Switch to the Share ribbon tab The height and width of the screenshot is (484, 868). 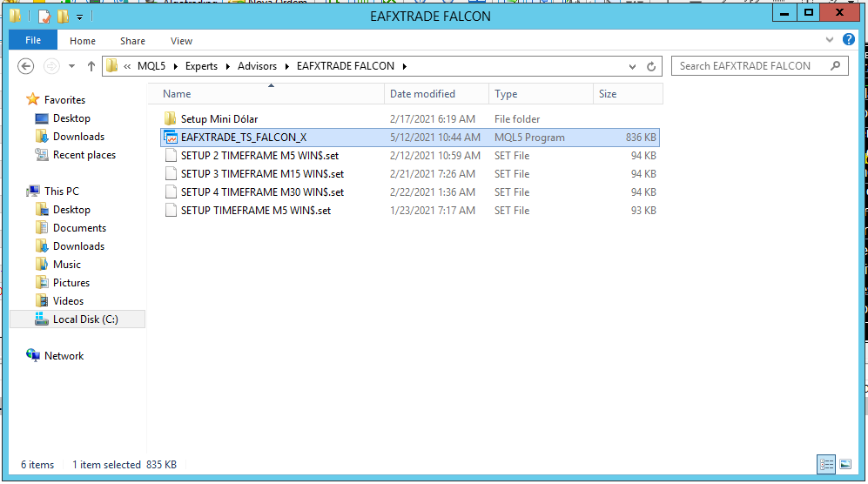[133, 41]
